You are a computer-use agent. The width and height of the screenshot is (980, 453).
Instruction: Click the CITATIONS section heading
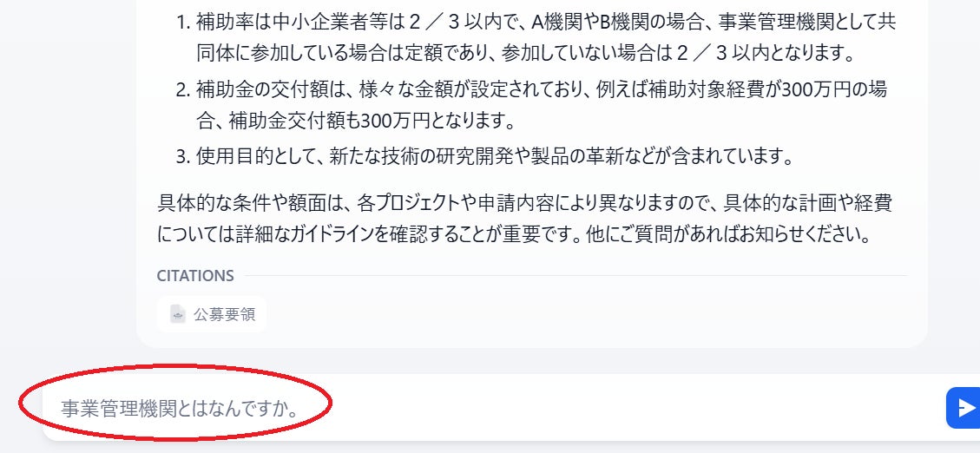[x=195, y=276]
